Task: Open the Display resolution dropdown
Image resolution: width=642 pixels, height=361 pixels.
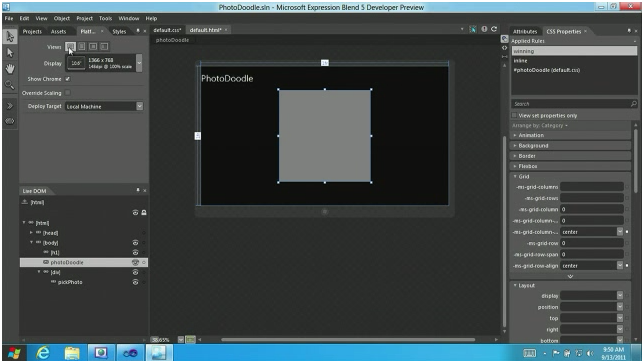Action: (x=139, y=63)
